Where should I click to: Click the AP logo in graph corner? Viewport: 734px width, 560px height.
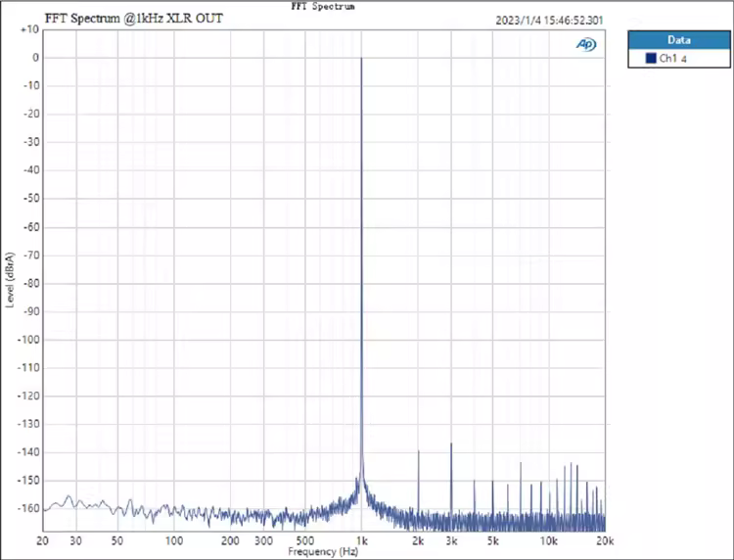tap(585, 44)
